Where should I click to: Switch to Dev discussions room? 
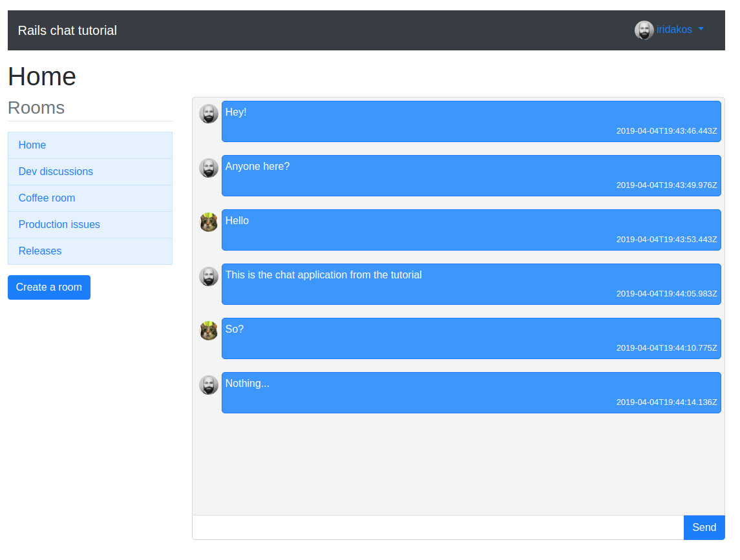pos(90,172)
